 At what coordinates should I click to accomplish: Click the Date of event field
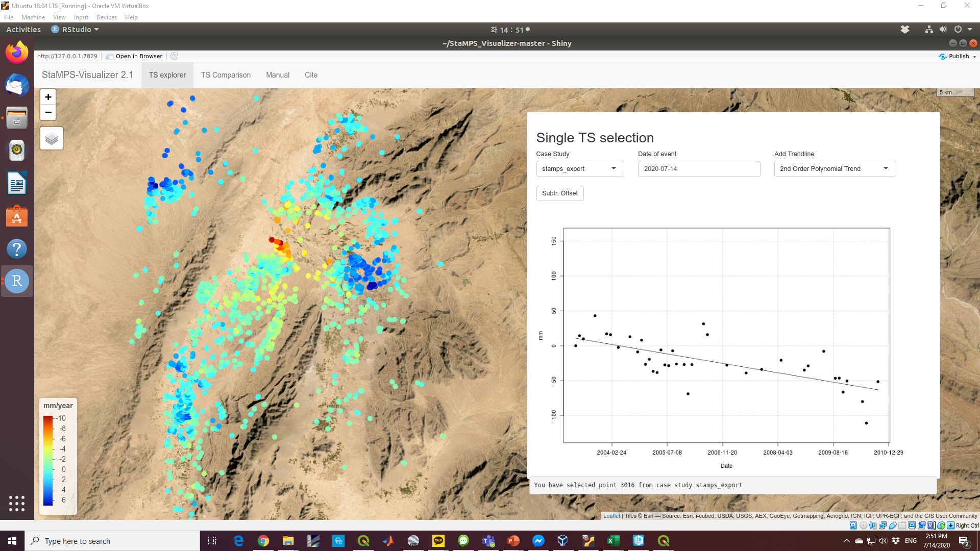click(699, 169)
